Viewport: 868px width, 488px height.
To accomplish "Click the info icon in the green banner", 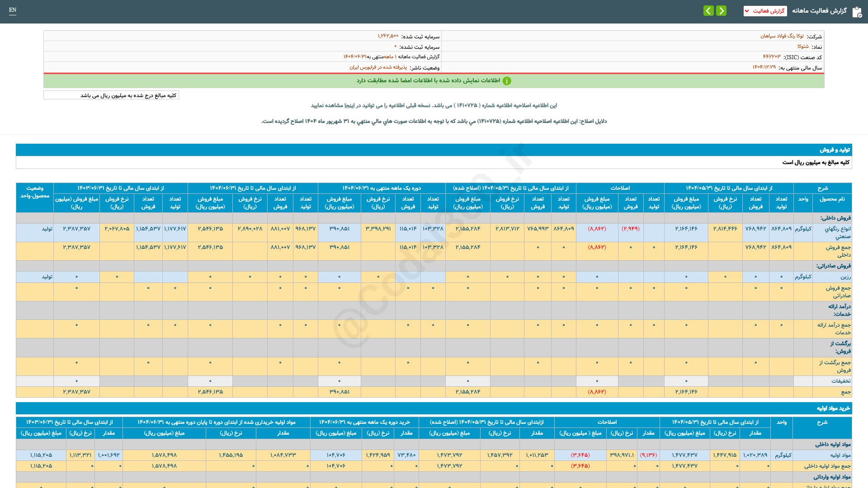I will pos(507,81).
